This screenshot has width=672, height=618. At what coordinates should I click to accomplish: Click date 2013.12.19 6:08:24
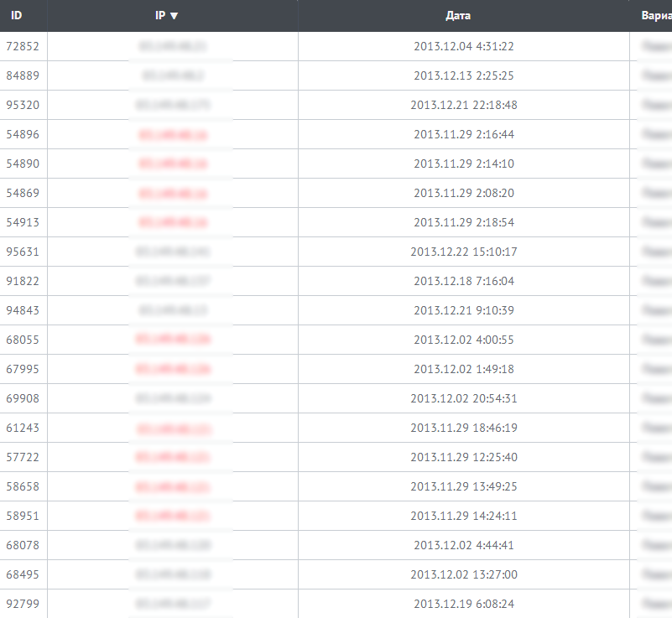464,604
